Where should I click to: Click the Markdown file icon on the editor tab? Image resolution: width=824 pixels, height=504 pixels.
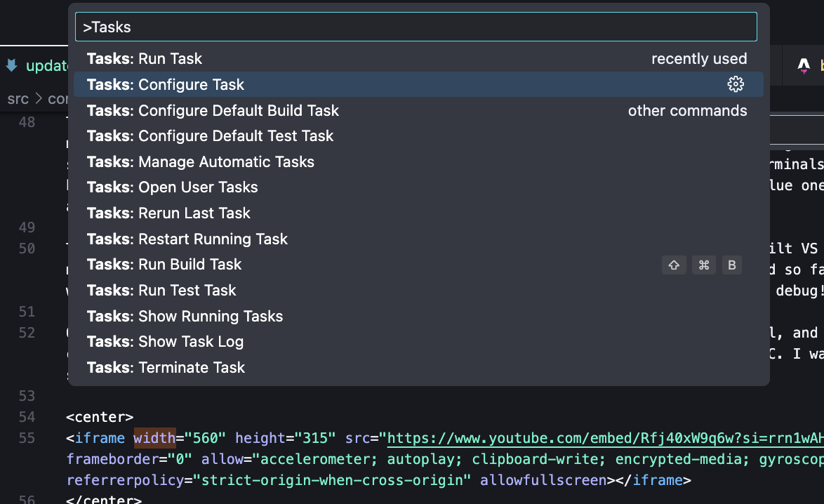pyautogui.click(x=12, y=65)
